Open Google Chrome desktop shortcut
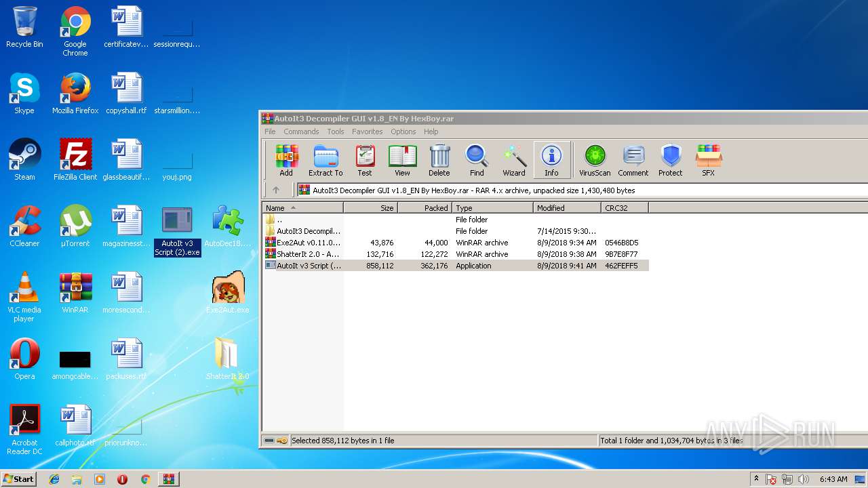This screenshot has height=488, width=868. click(x=75, y=32)
